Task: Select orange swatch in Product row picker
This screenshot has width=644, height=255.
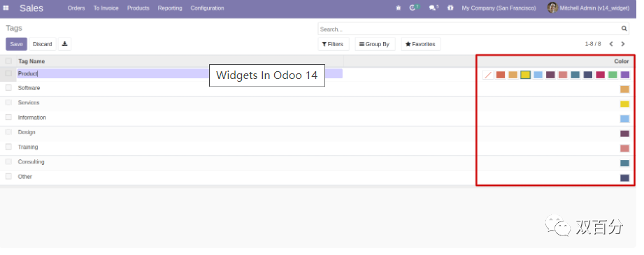Action: [513, 75]
